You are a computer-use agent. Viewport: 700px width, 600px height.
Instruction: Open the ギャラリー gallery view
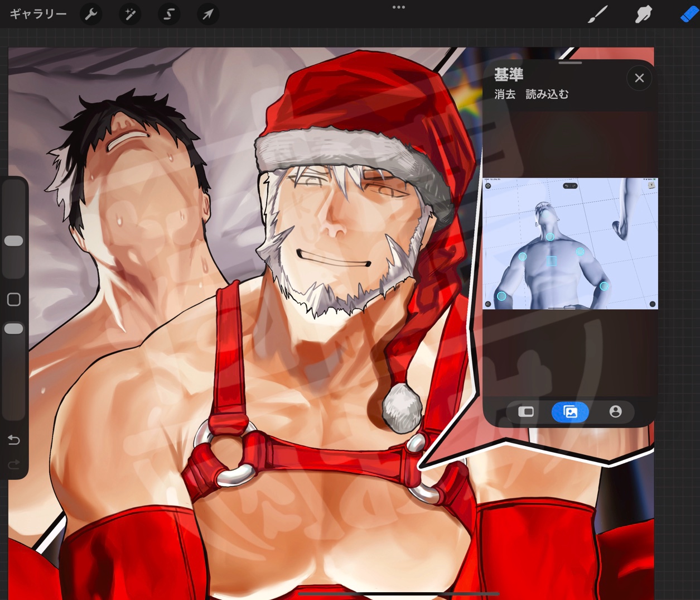coord(38,14)
